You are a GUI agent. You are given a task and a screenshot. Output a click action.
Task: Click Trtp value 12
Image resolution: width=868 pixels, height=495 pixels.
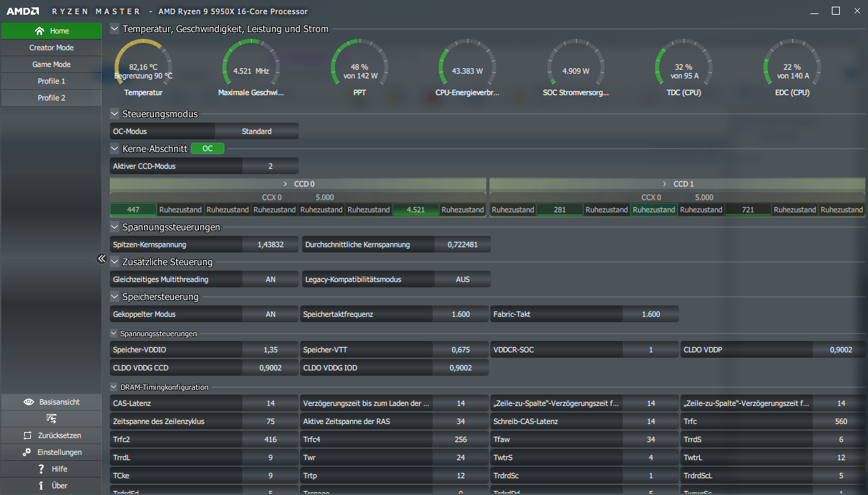(461, 476)
